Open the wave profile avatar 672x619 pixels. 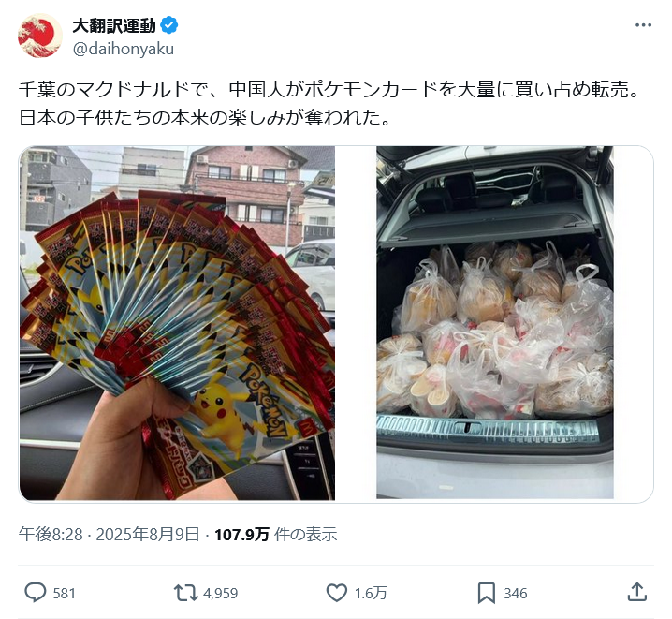tap(40, 36)
